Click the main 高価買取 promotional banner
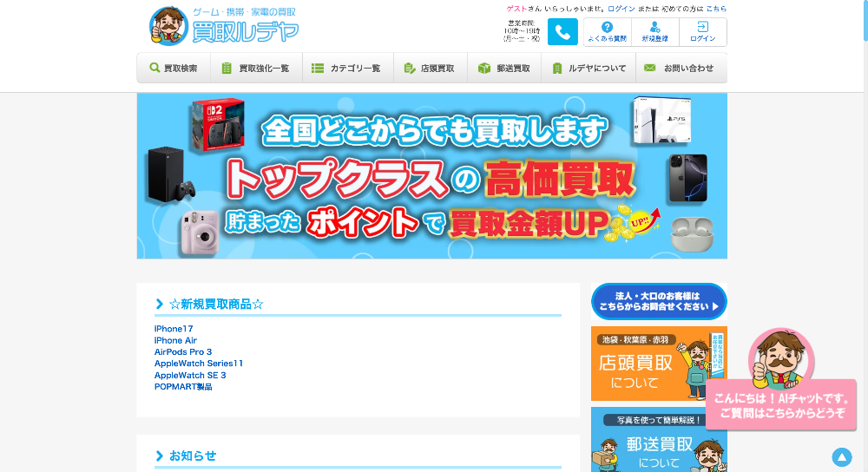868x472 pixels. tap(431, 176)
